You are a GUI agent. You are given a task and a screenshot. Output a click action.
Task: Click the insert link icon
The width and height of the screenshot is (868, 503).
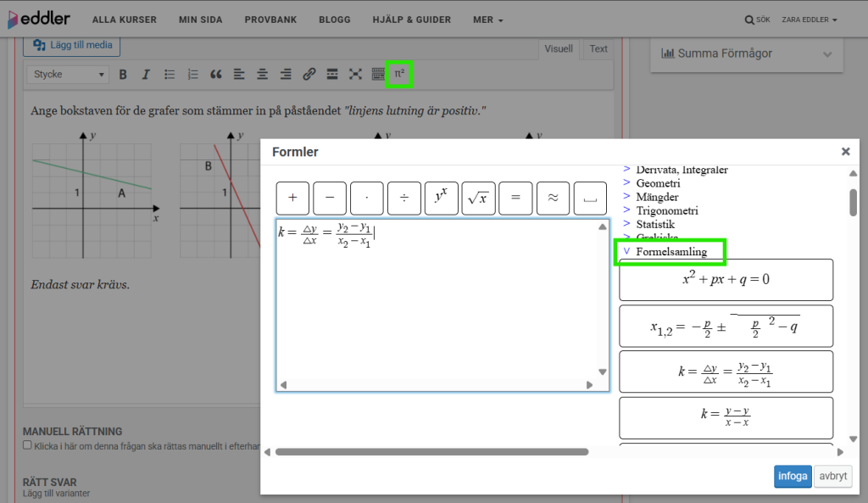(309, 75)
